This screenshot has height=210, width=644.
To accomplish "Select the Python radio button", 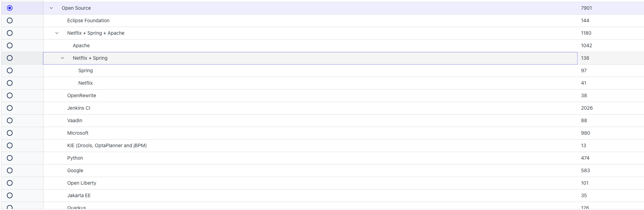I will click(x=10, y=158).
